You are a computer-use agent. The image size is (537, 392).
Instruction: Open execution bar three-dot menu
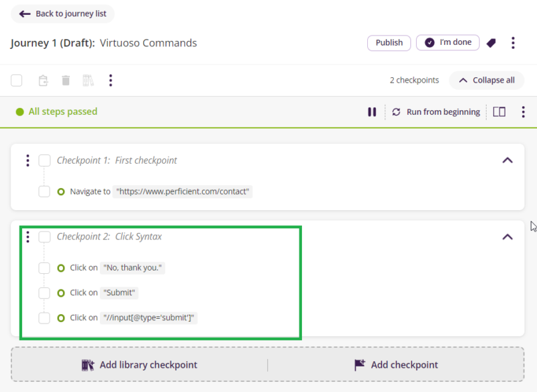pos(523,112)
